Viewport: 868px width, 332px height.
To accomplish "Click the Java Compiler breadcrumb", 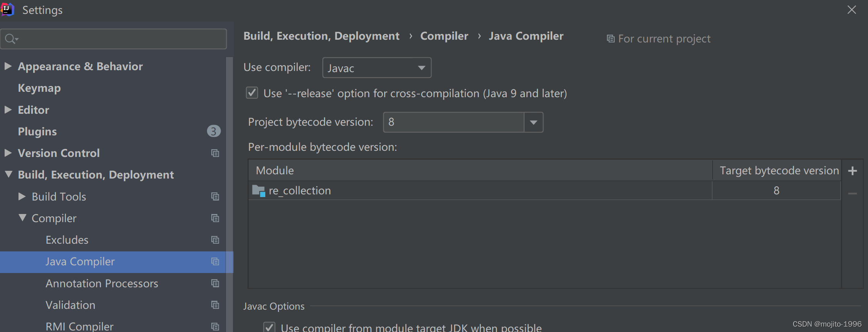I will tap(526, 36).
